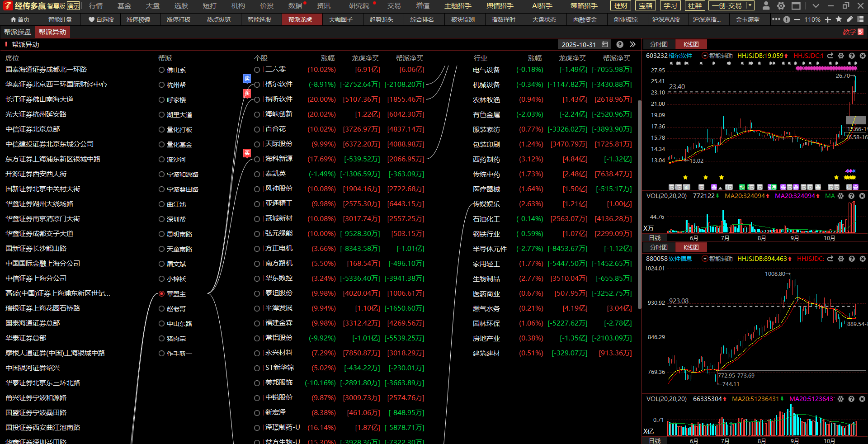Expand the 智能辅助 dropdown on 格尔软件 chart
The image size is (868, 444).
coord(704,56)
